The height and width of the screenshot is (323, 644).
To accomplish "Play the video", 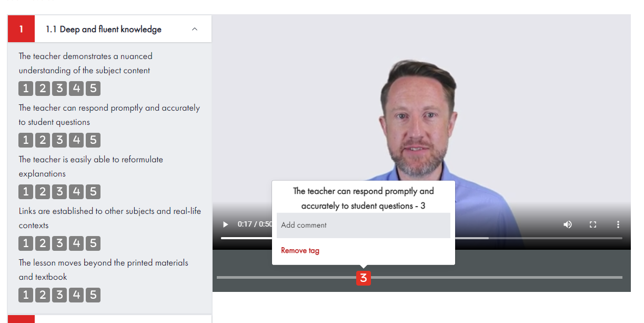I will [x=226, y=224].
